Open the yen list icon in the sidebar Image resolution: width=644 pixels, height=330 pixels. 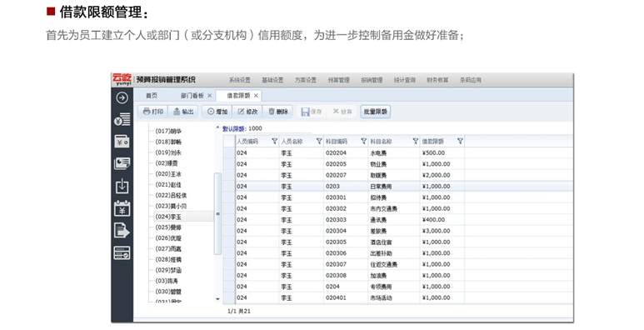122,120
